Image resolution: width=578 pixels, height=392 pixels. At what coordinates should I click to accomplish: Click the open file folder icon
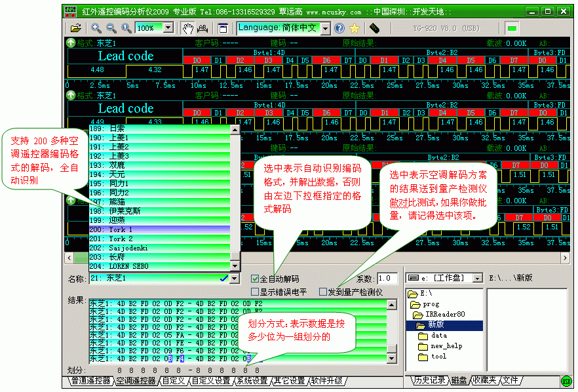click(x=76, y=28)
